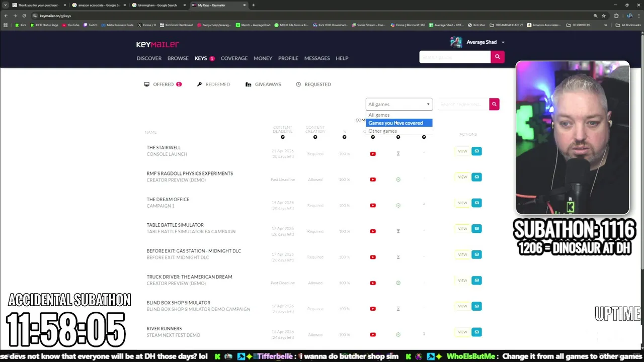Click View for The Dream Office
The image size is (644, 362).
point(462,203)
